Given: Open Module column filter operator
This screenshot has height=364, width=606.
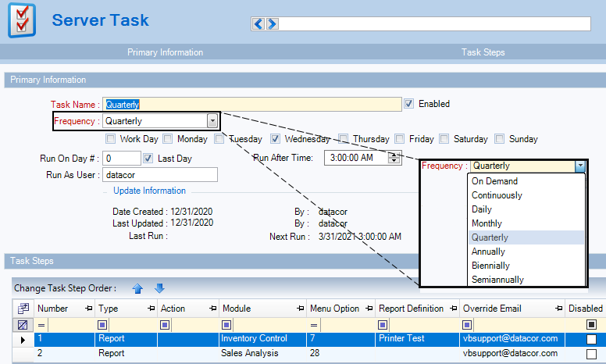Looking at the screenshot, I should (x=226, y=325).
